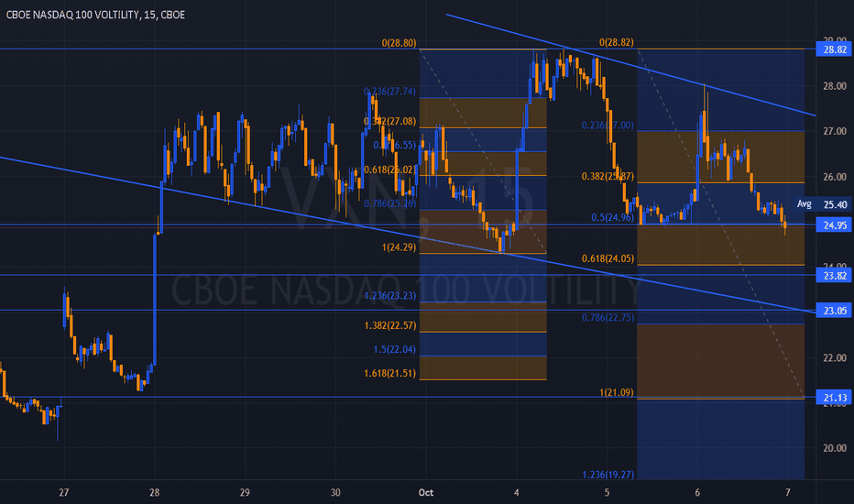Click the 27.00 price scale value

tap(835, 131)
